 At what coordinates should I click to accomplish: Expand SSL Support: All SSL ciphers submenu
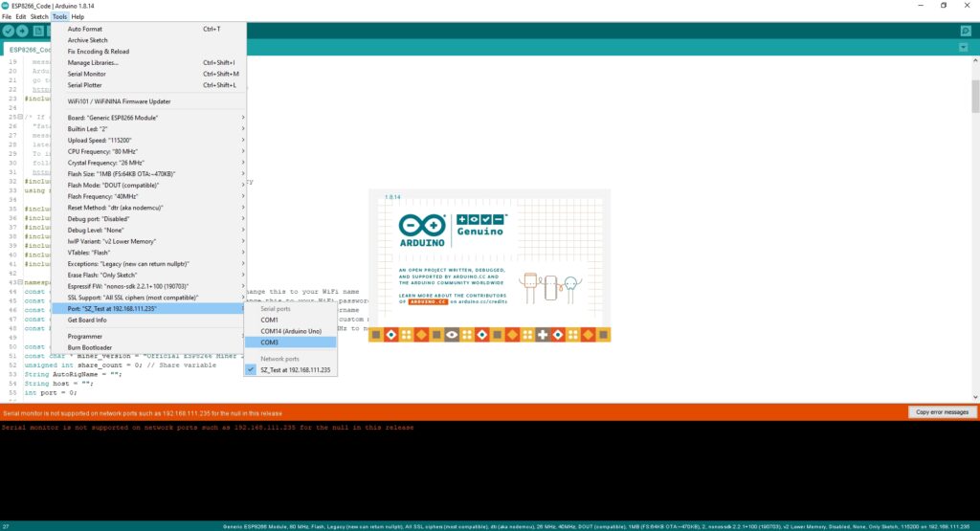click(x=148, y=298)
